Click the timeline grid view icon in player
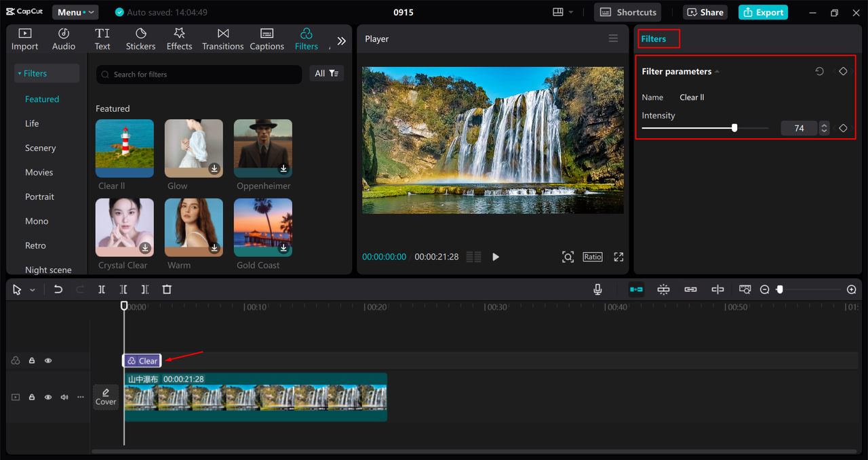The height and width of the screenshot is (460, 868). tap(474, 257)
